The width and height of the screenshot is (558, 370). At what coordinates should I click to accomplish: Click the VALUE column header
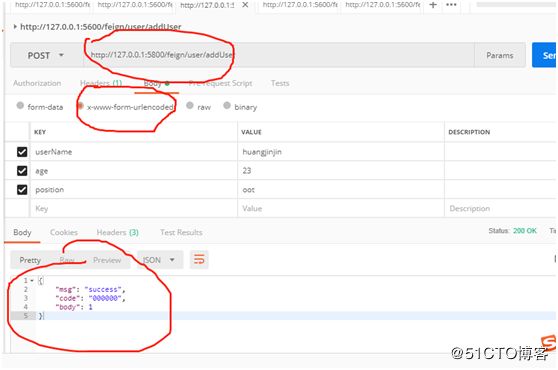251,132
